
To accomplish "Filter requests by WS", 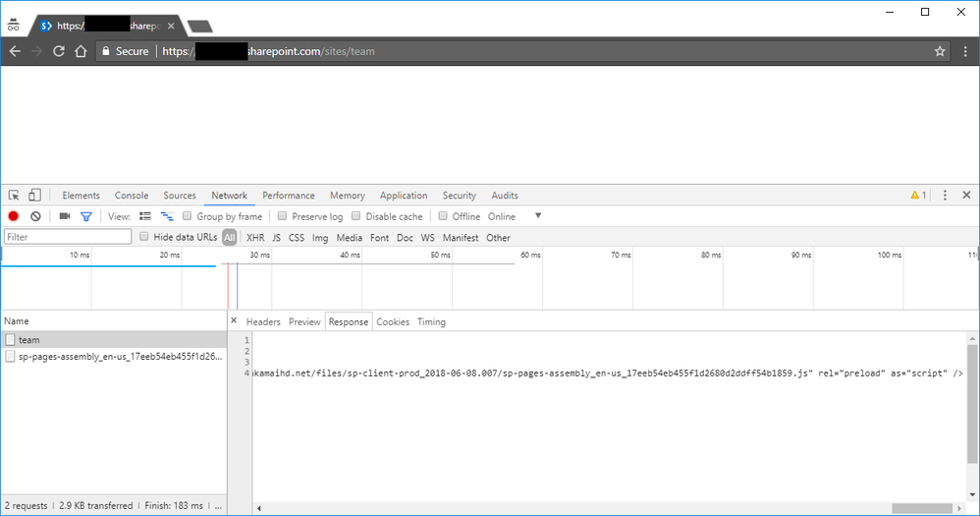I will pyautogui.click(x=427, y=238).
